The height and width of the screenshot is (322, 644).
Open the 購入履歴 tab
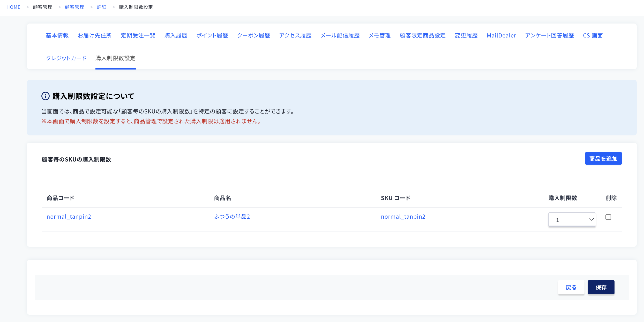[176, 35]
